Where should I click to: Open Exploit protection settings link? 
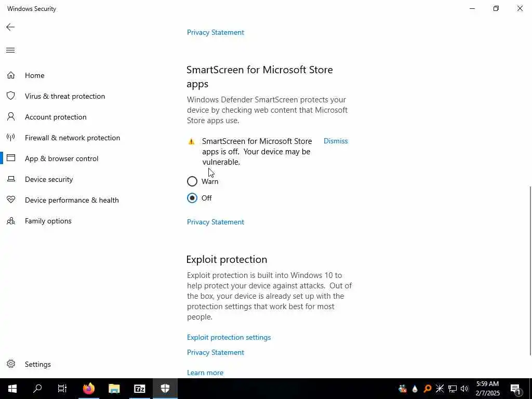click(x=229, y=337)
